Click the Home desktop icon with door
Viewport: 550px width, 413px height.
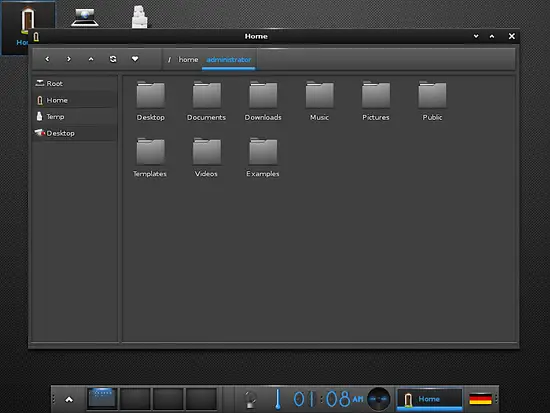(x=27, y=19)
